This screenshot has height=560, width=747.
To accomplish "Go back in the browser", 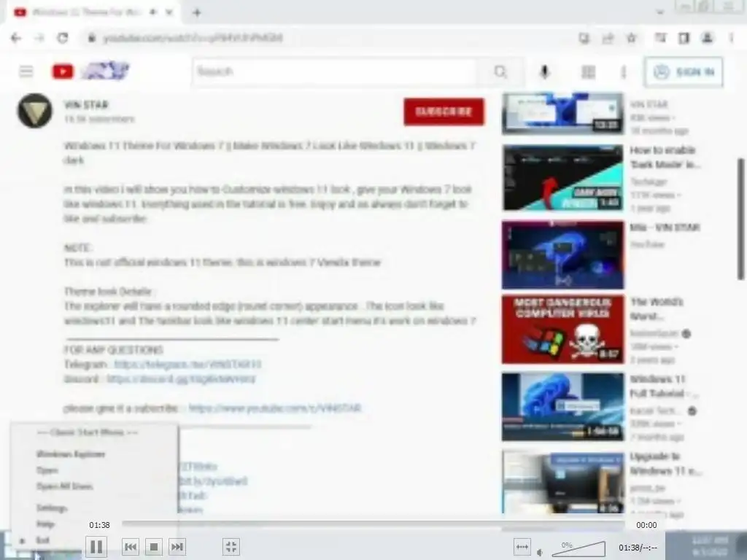I will pos(16,38).
